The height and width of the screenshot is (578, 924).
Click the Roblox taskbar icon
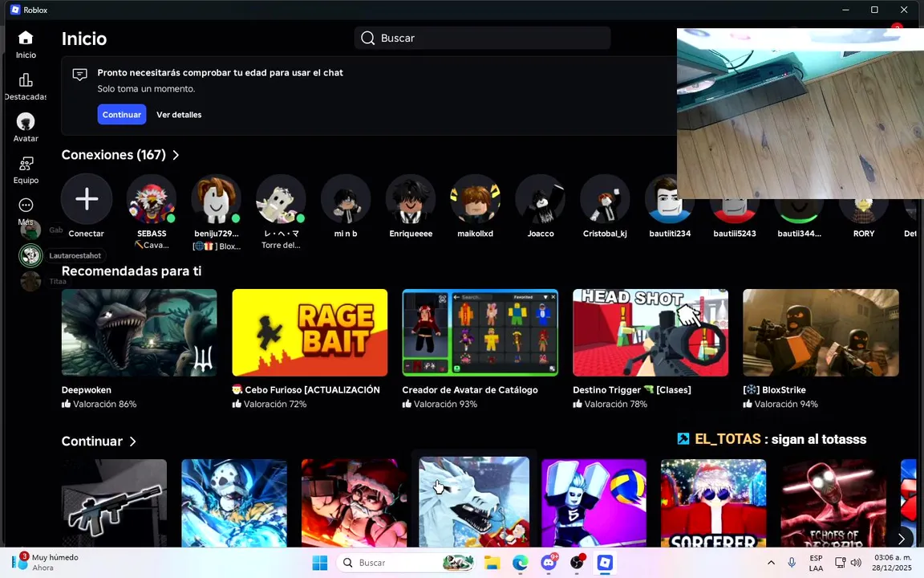tap(605, 564)
